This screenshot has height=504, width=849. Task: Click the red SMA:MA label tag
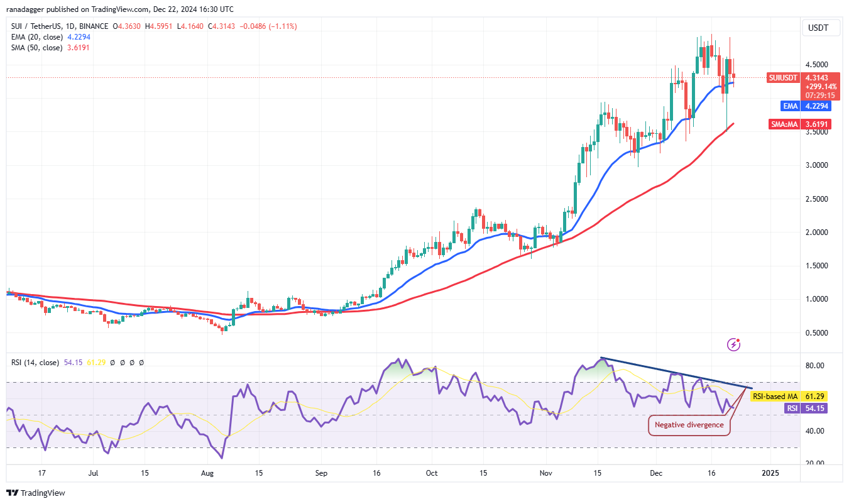[784, 124]
